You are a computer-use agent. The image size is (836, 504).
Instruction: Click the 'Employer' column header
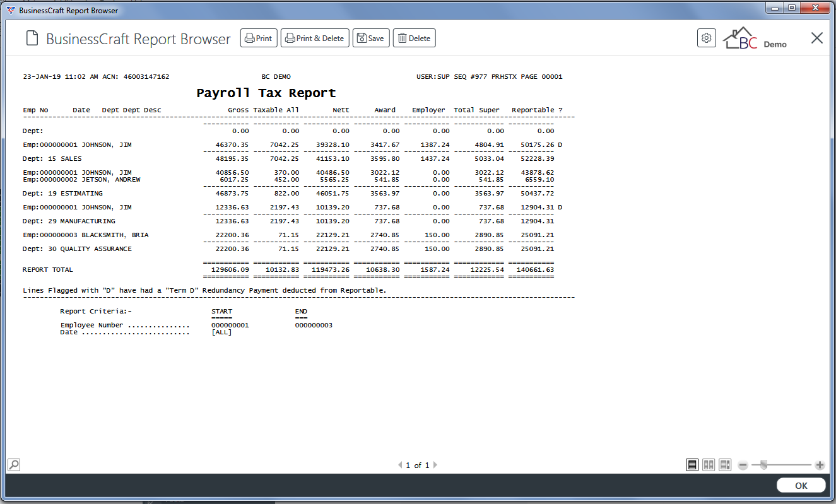(428, 110)
